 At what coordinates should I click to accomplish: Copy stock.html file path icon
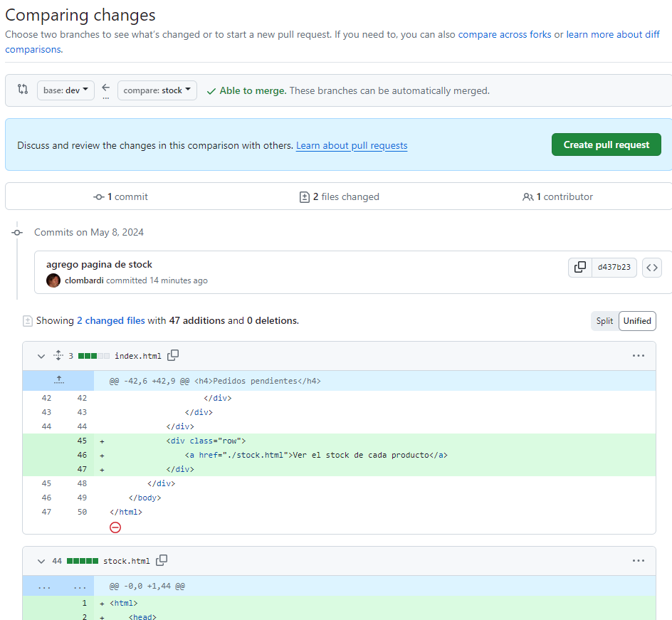[162, 560]
